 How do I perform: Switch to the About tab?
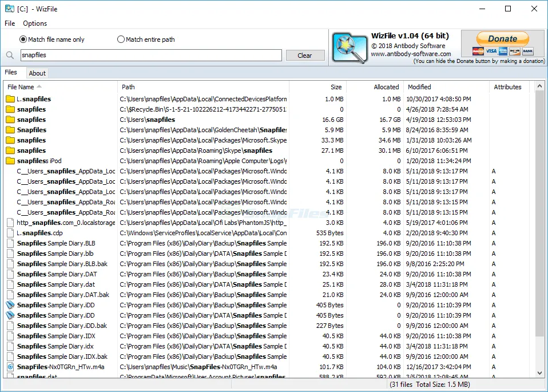tap(37, 73)
